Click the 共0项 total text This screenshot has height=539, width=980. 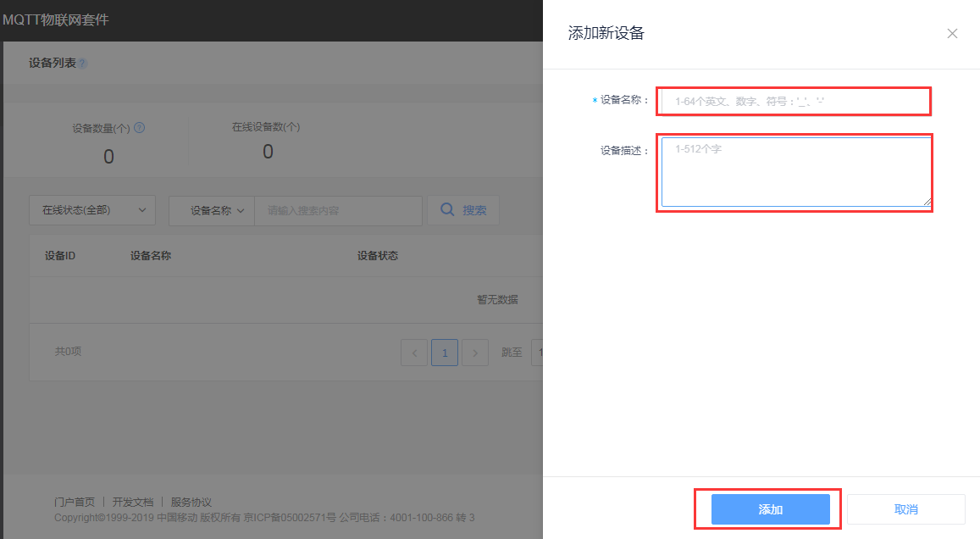pos(68,352)
